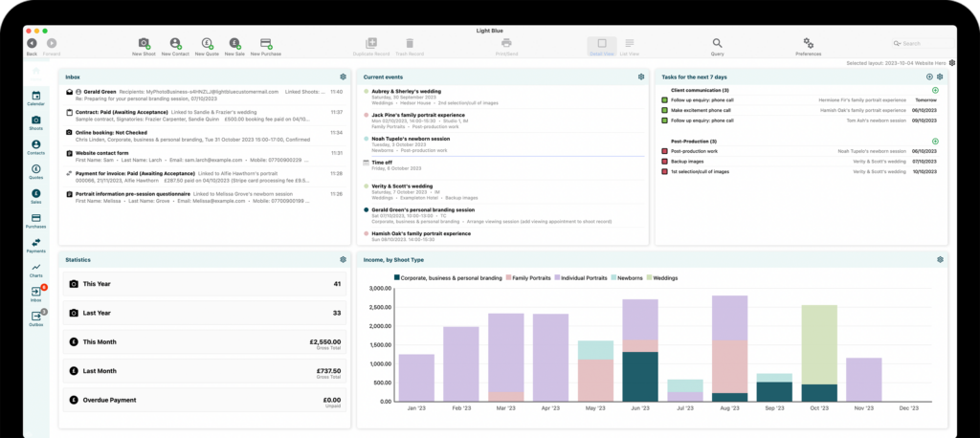Tick the Post-production work task checkbox
This screenshot has width=980, height=438.
665,151
